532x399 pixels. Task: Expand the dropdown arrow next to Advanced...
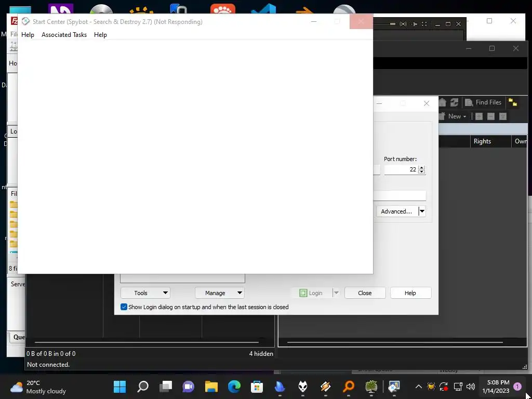tap(422, 211)
